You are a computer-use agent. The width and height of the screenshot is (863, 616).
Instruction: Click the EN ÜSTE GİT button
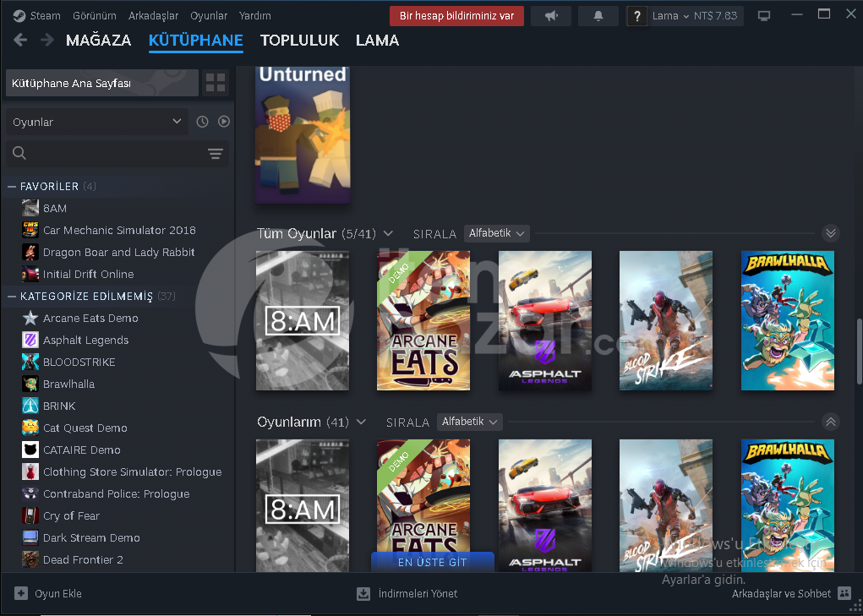[x=433, y=562]
